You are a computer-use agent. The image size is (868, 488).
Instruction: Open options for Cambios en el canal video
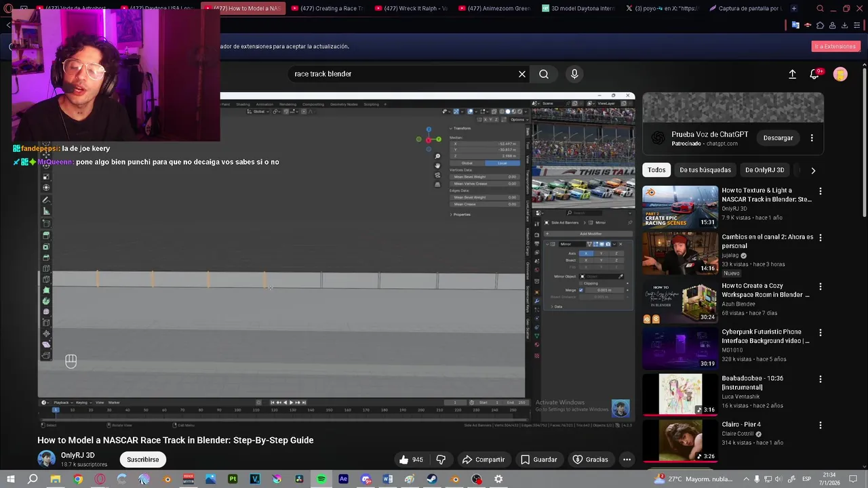click(x=821, y=238)
